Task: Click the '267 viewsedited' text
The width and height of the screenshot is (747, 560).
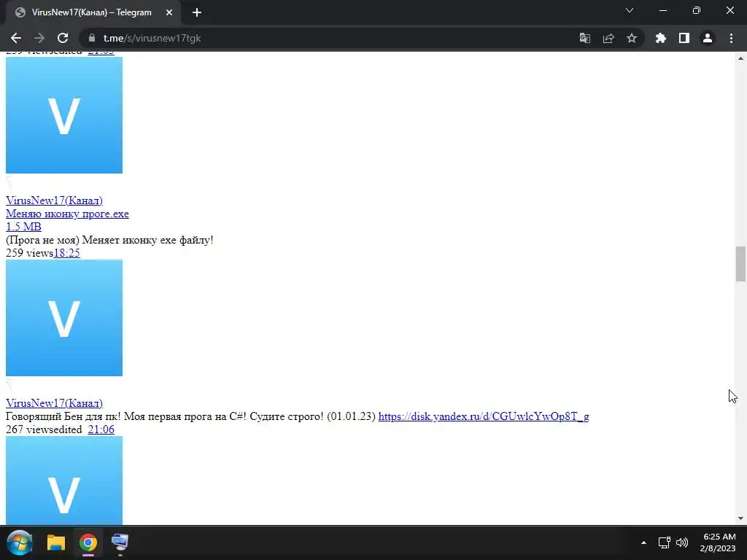Action: point(44,429)
